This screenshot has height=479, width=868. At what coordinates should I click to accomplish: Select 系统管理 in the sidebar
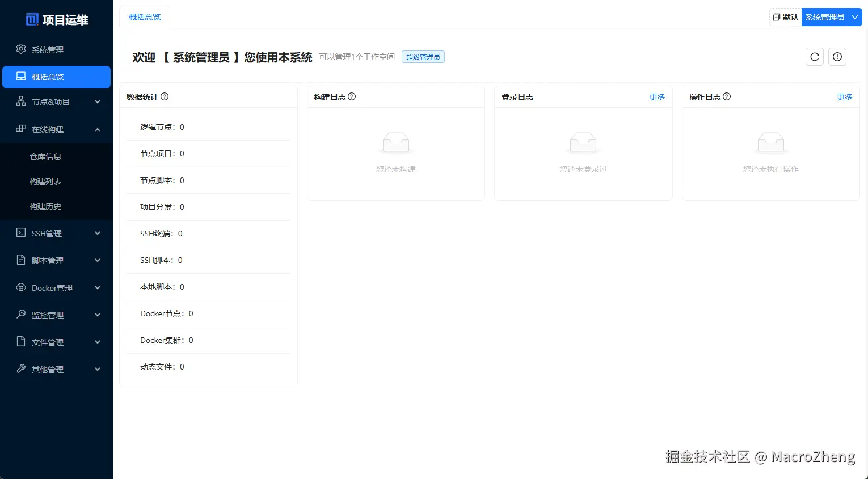[57, 50]
